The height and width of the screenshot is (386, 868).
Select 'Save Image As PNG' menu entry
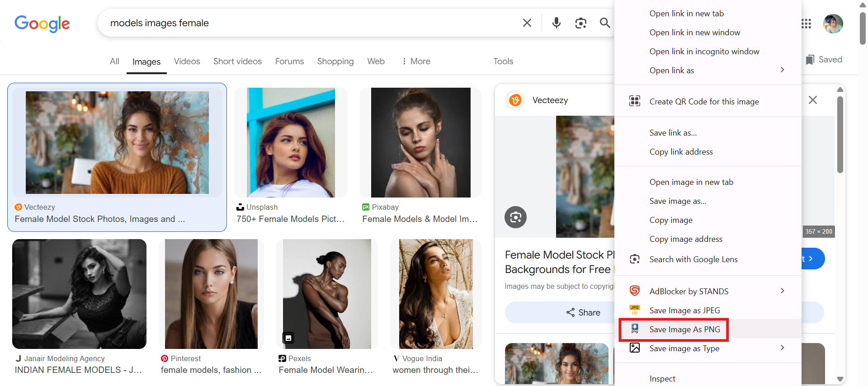pos(684,330)
